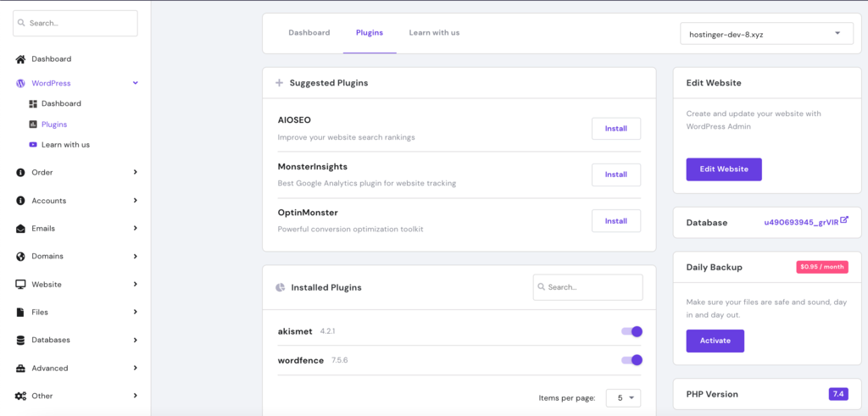The height and width of the screenshot is (416, 868).
Task: Expand the Order section in sidebar
Action: tap(76, 173)
